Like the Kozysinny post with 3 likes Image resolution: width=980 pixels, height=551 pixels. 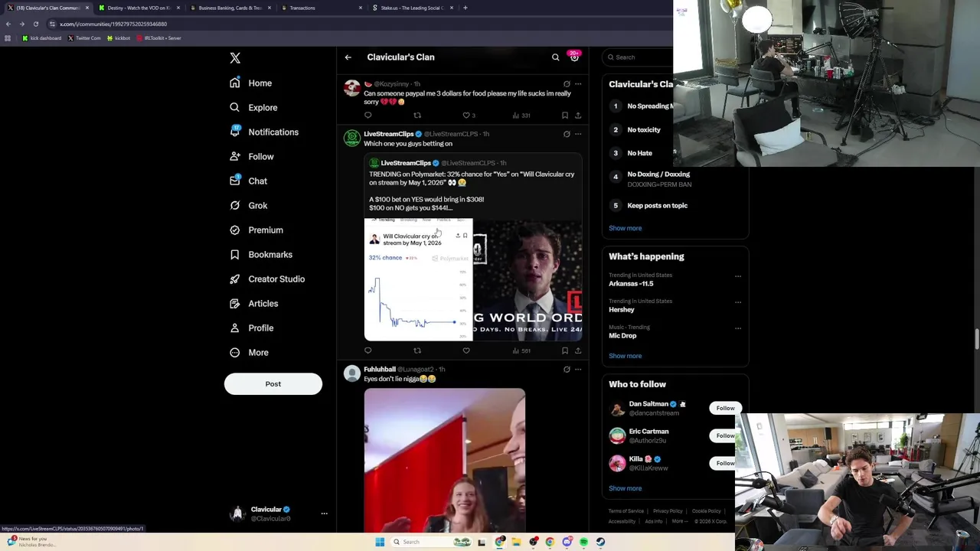(469, 116)
